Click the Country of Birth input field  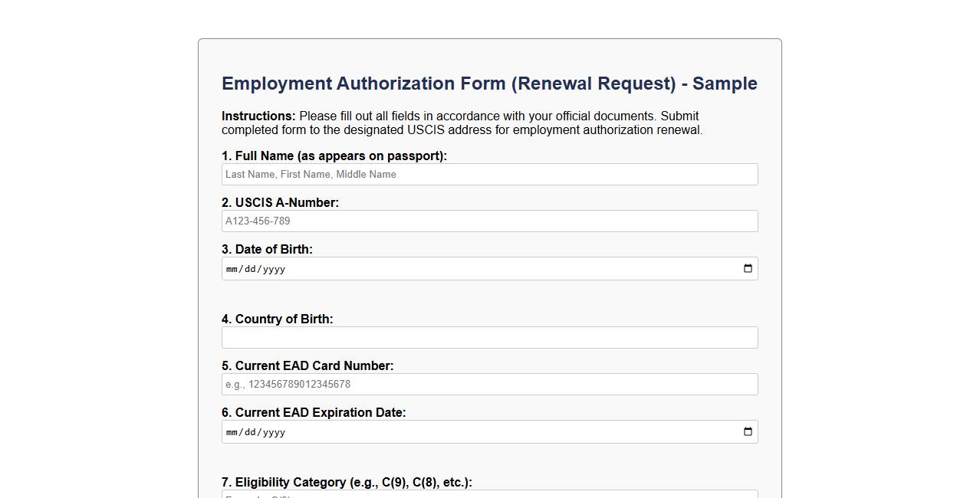489,337
